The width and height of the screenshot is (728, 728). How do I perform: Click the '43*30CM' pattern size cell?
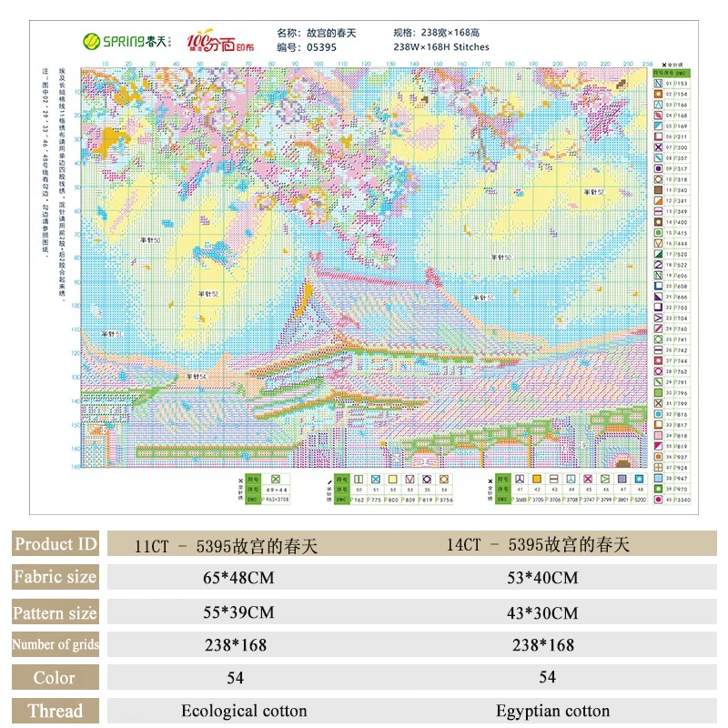tap(542, 612)
